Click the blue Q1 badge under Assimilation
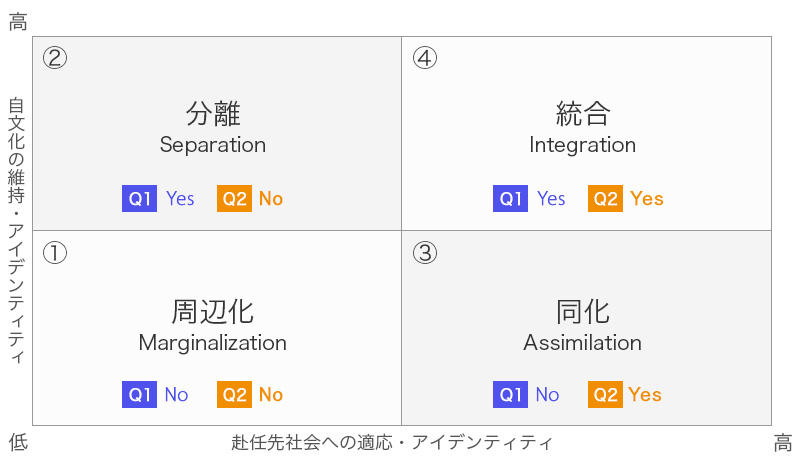The height and width of the screenshot is (460, 800). (511, 394)
